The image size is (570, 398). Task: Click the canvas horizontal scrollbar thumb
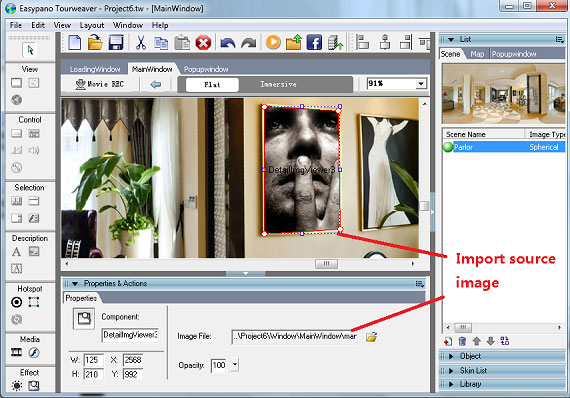pos(326,264)
